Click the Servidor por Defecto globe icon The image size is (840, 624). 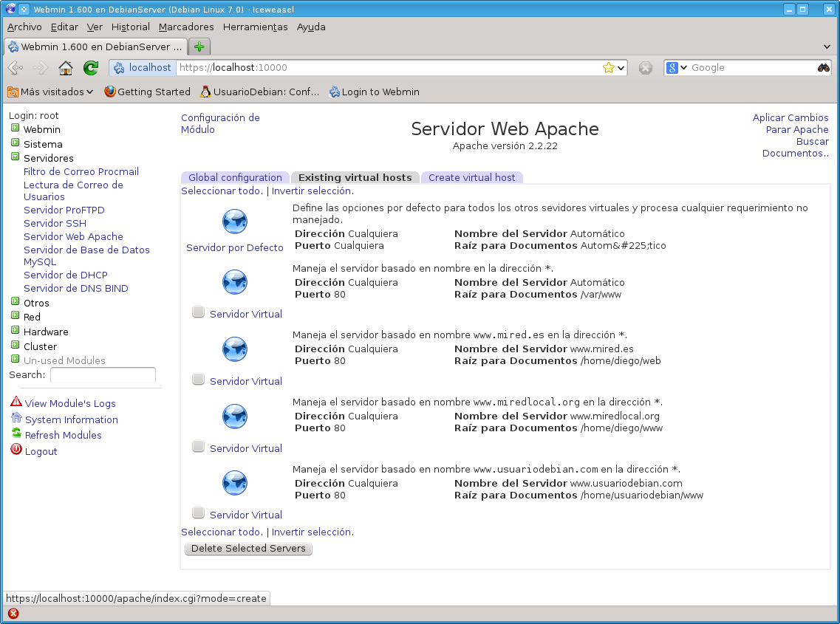(235, 222)
